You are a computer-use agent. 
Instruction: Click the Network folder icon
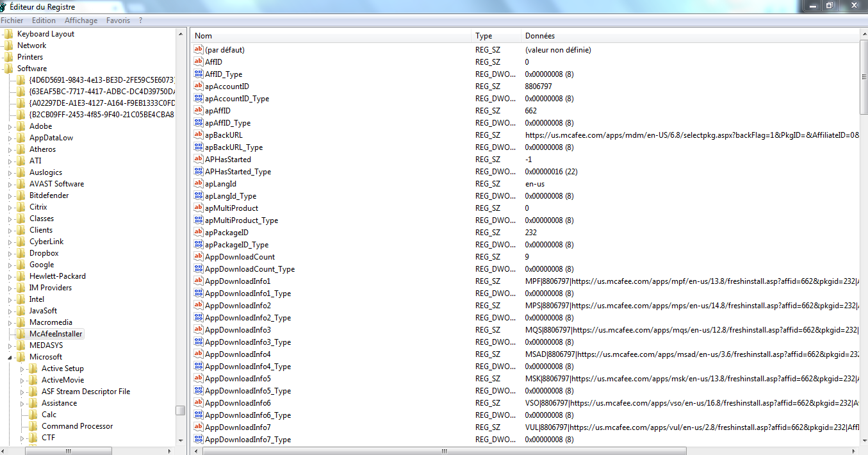click(8, 45)
